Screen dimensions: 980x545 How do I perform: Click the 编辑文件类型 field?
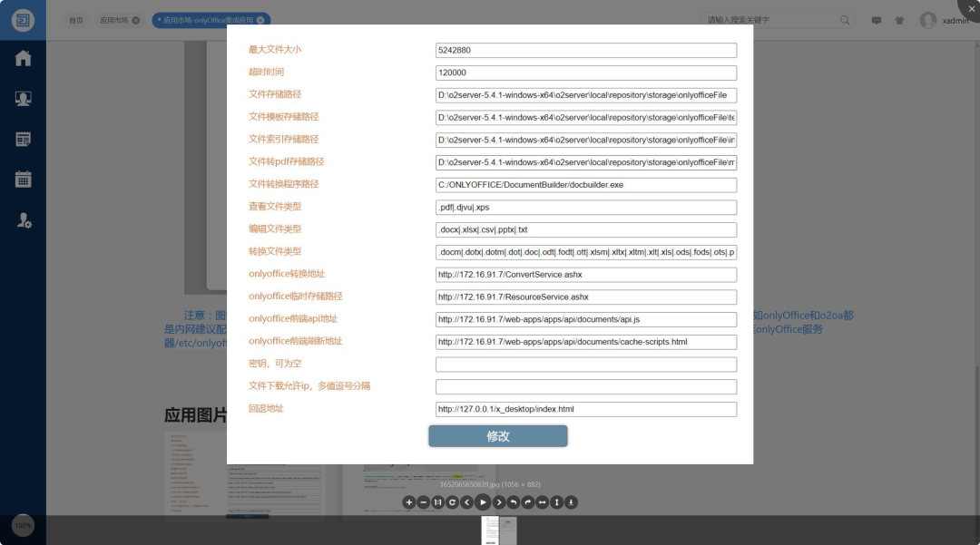[585, 229]
